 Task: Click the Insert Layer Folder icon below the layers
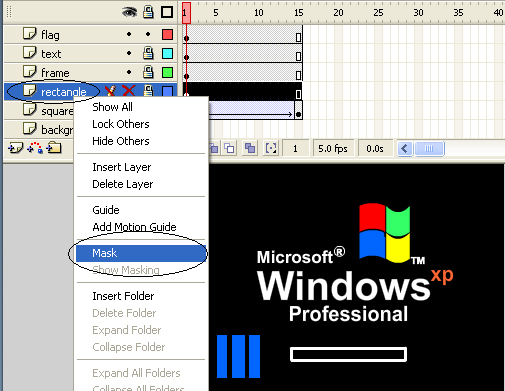[x=54, y=147]
